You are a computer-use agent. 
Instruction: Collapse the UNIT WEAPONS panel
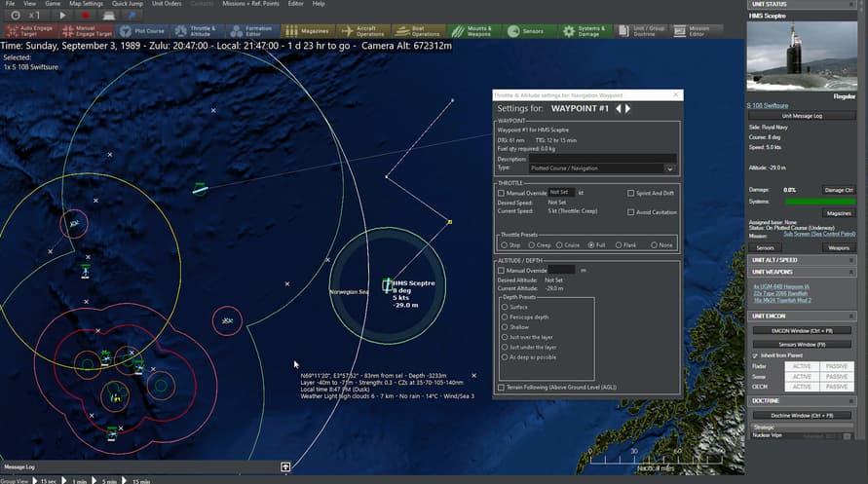tap(850, 272)
